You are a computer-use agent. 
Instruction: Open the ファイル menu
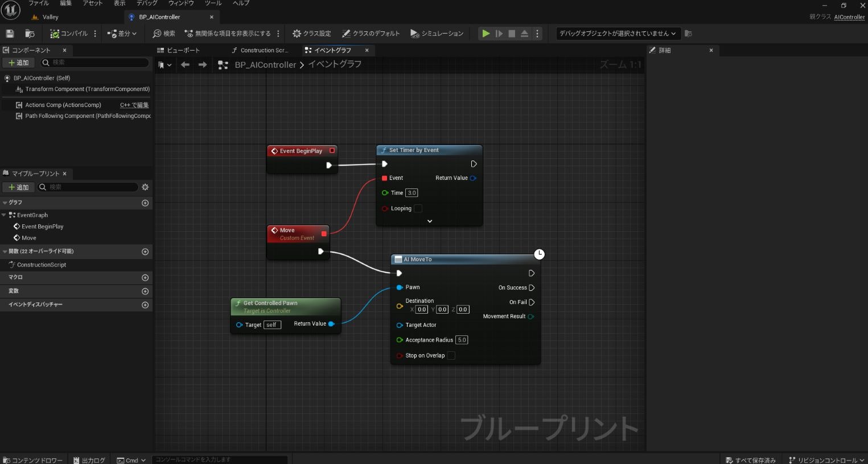tap(39, 3)
